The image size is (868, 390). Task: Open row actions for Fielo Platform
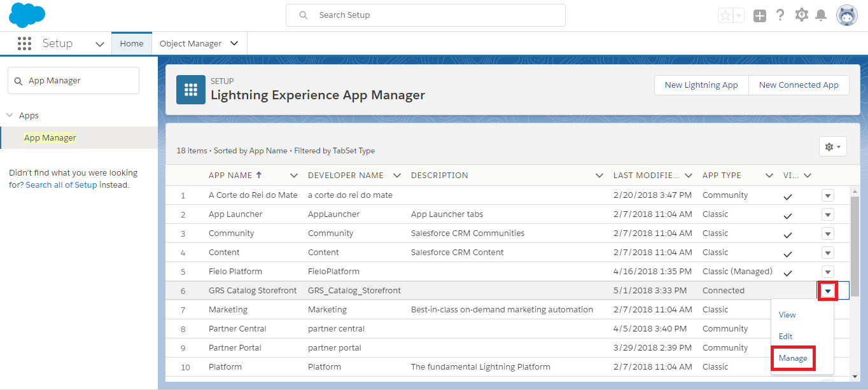pos(828,272)
